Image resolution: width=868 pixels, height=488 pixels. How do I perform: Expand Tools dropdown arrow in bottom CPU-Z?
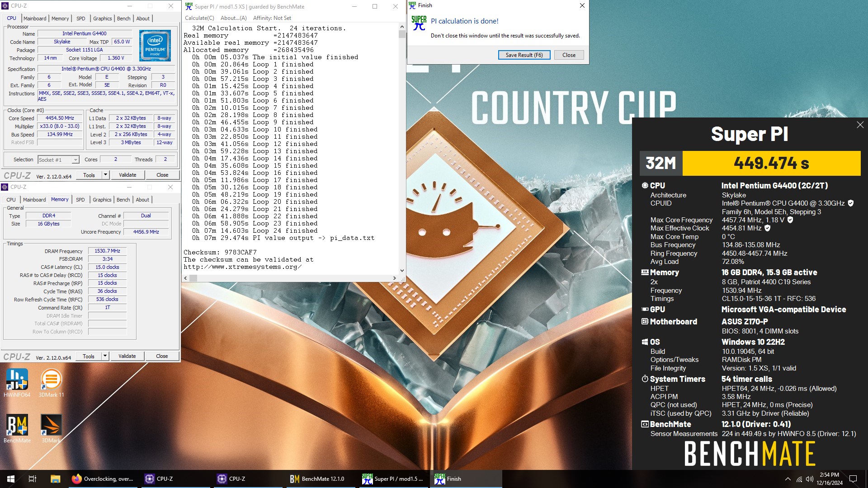pos(105,356)
